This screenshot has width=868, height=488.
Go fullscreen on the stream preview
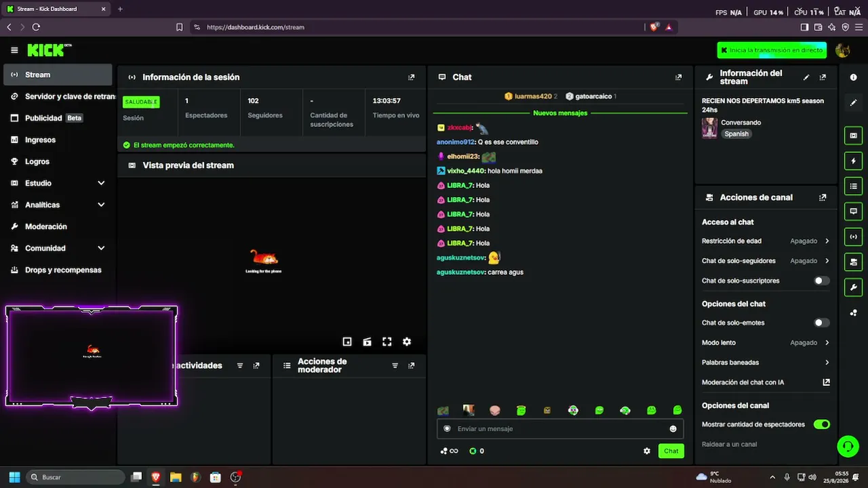387,342
